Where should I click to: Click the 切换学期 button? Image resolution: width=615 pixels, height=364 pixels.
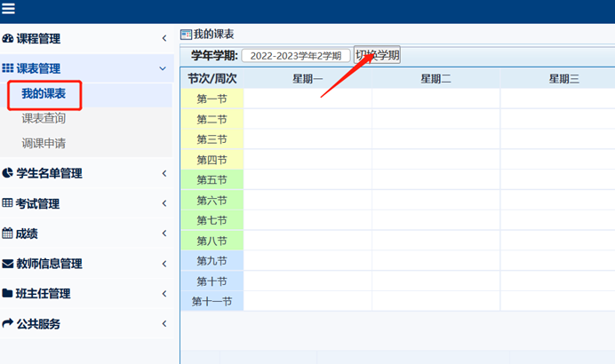tap(377, 55)
